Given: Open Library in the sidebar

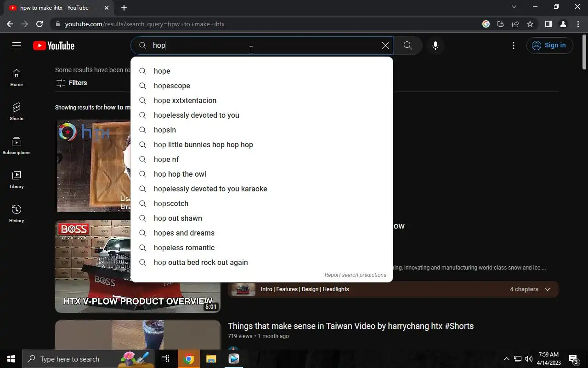Looking at the screenshot, I should [17, 180].
